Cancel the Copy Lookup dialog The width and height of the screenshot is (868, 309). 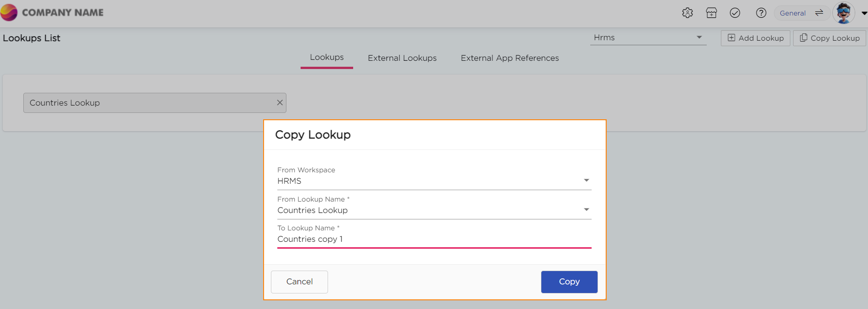[x=299, y=282]
